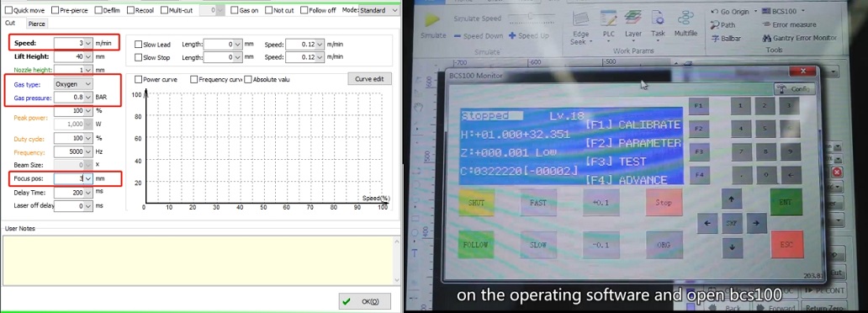Click the Curve edit button
This screenshot has width=868, height=313.
(x=369, y=78)
